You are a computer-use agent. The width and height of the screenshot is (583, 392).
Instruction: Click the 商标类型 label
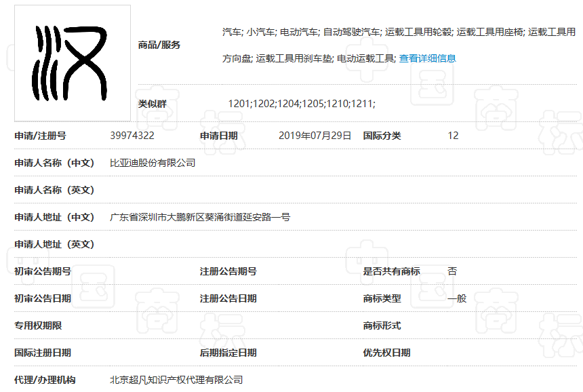382,298
